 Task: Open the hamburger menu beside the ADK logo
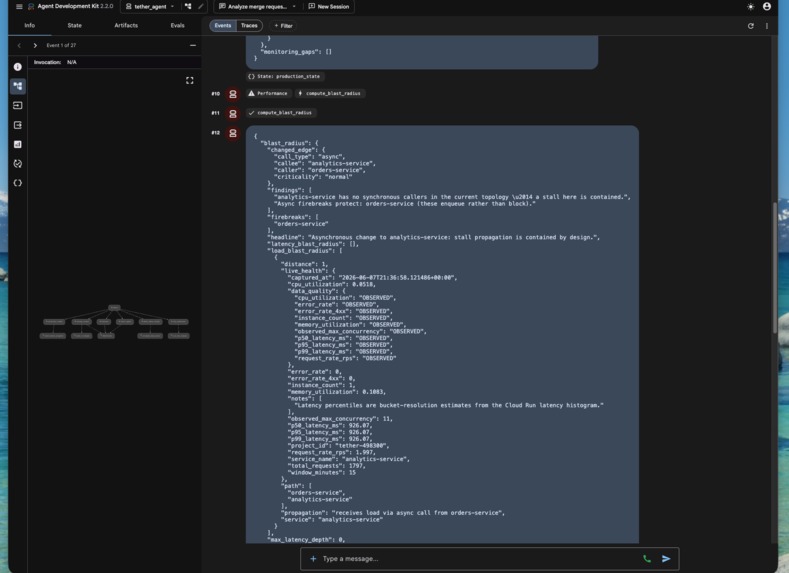coord(19,7)
